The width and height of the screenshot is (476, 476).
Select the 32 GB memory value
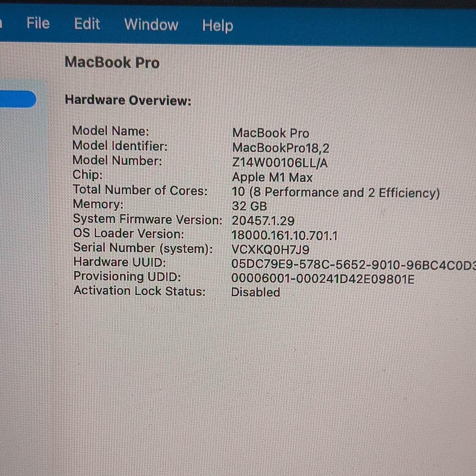249,206
